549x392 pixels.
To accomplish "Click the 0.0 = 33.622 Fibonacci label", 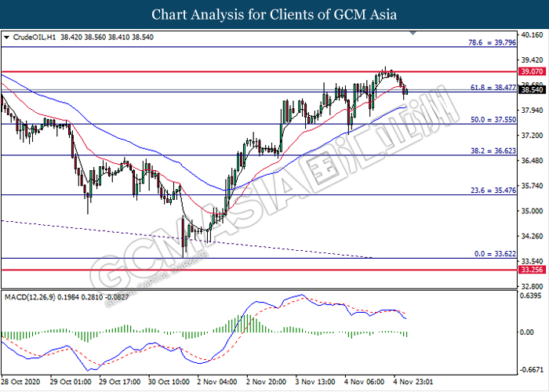I will [495, 254].
